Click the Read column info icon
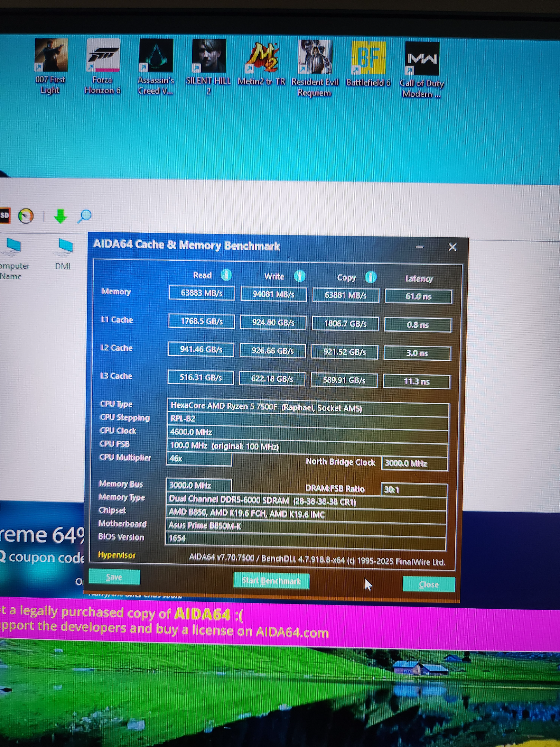This screenshot has height=747, width=560. (226, 275)
